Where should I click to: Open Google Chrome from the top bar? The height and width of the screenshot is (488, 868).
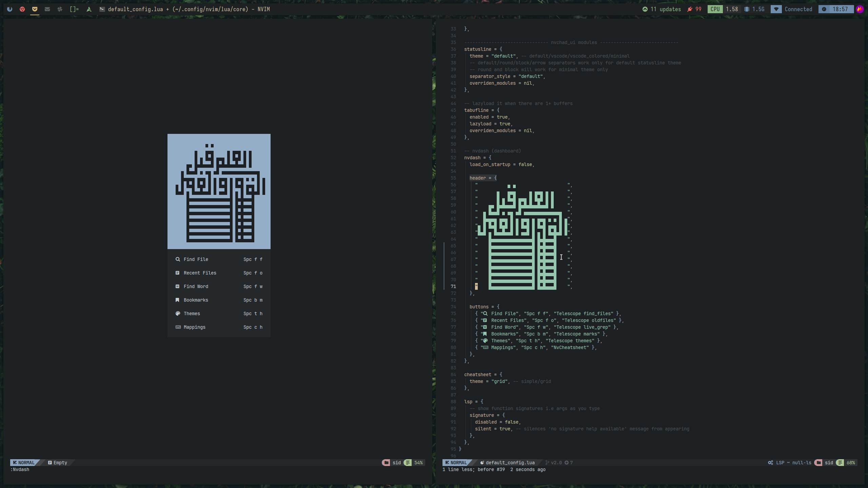[22, 9]
